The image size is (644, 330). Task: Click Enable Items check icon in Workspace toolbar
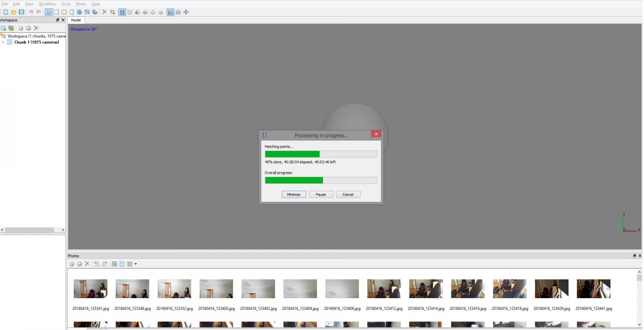pos(21,28)
